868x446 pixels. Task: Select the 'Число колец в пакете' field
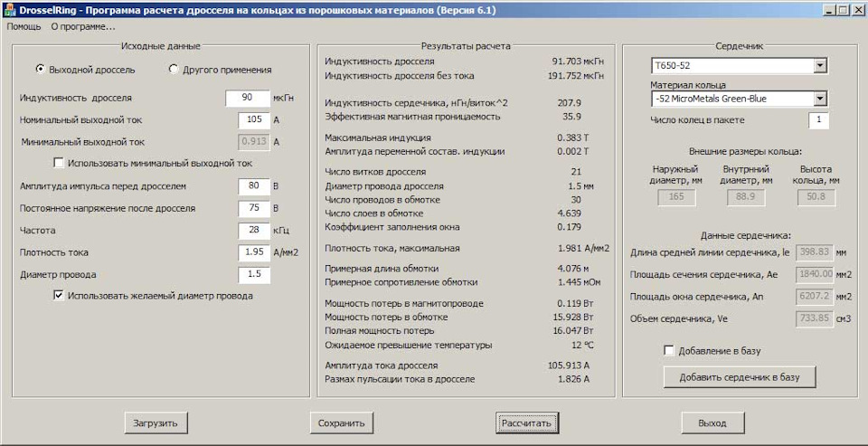[x=818, y=120]
